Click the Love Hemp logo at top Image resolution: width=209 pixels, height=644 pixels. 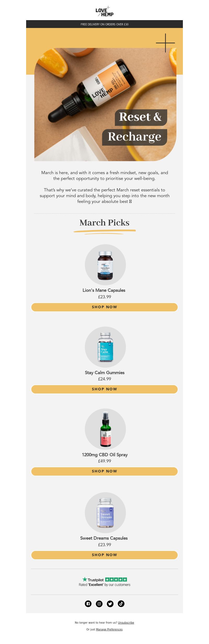[x=104, y=12]
